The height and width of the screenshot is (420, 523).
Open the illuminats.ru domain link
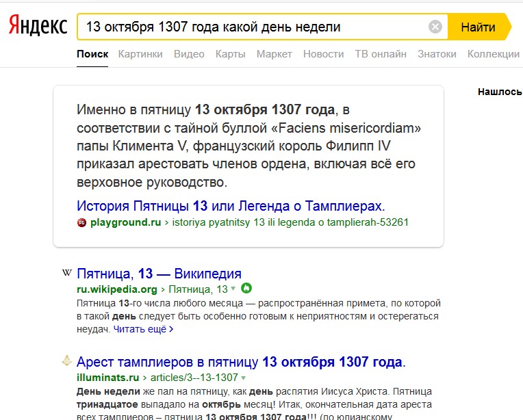click(x=107, y=378)
